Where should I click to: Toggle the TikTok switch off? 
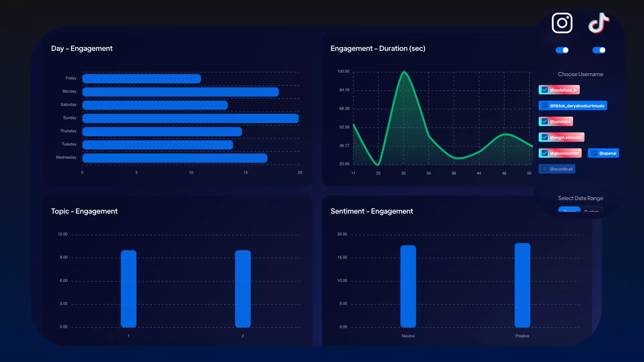599,50
